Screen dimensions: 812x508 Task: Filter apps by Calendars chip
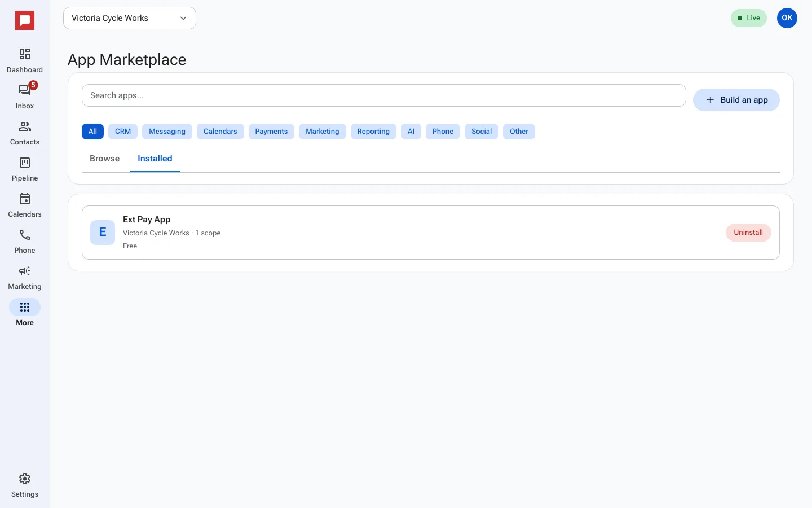click(220, 132)
